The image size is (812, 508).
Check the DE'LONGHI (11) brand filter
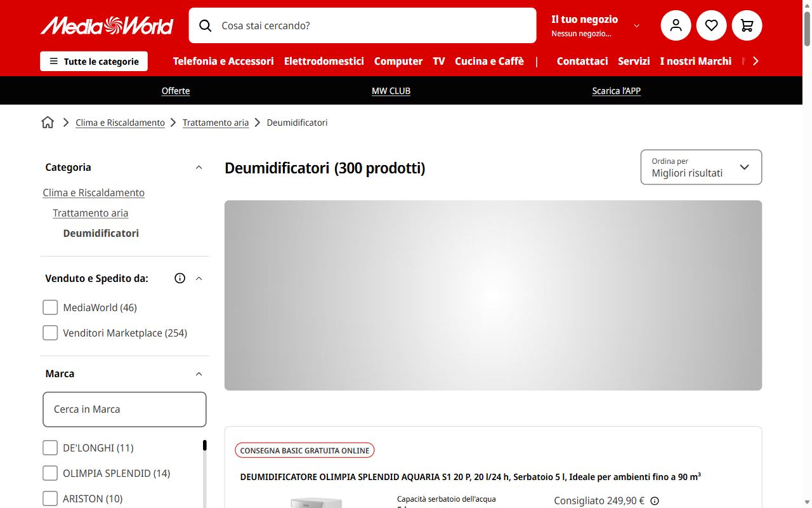tap(50, 448)
